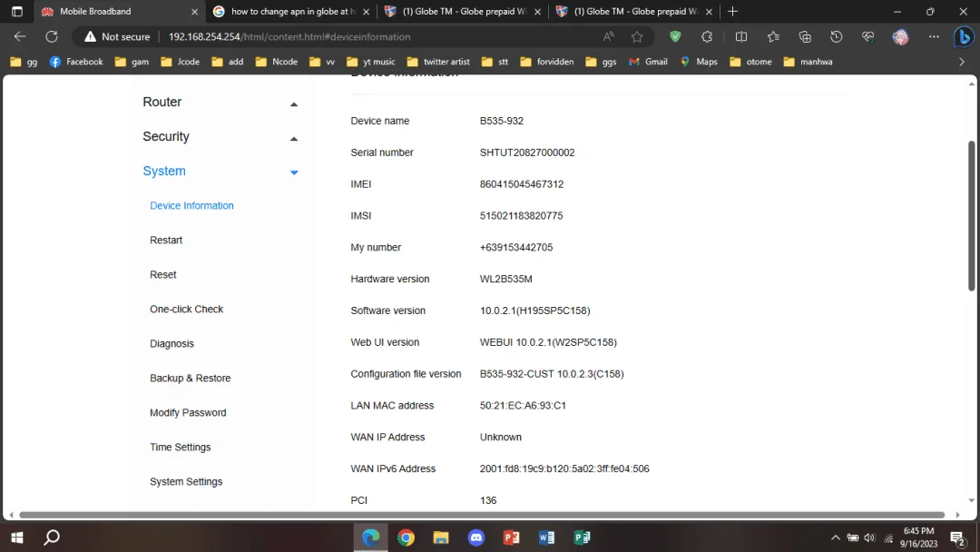Expand the Security menu arrow
The width and height of the screenshot is (980, 552).
click(x=294, y=139)
